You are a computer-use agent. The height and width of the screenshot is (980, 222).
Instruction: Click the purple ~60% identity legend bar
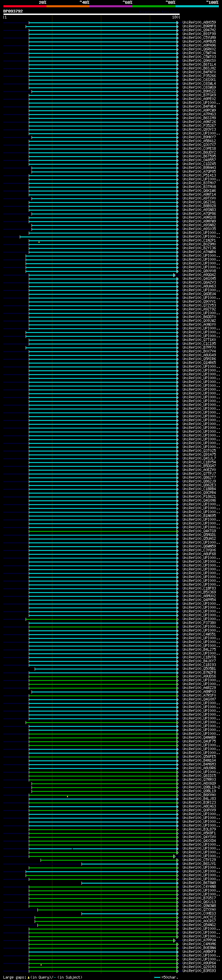point(111,6)
